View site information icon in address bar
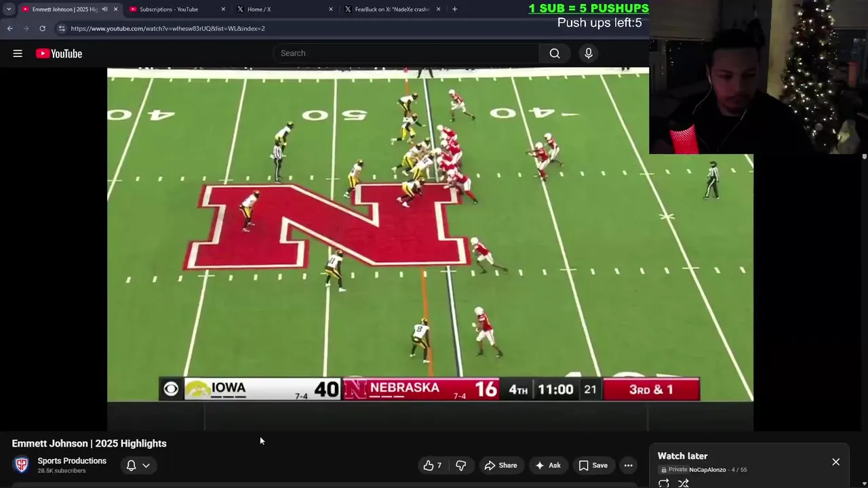This screenshot has height=488, width=868. click(62, 28)
